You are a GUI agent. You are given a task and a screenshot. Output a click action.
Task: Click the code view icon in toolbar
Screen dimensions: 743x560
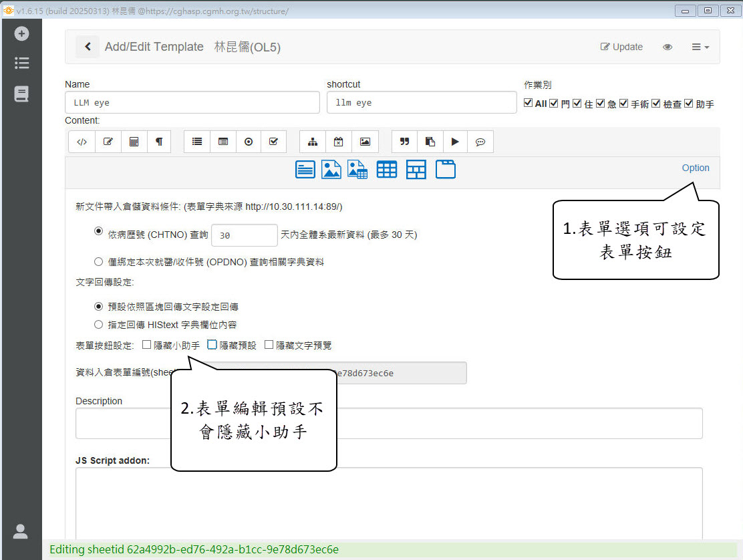pyautogui.click(x=82, y=142)
